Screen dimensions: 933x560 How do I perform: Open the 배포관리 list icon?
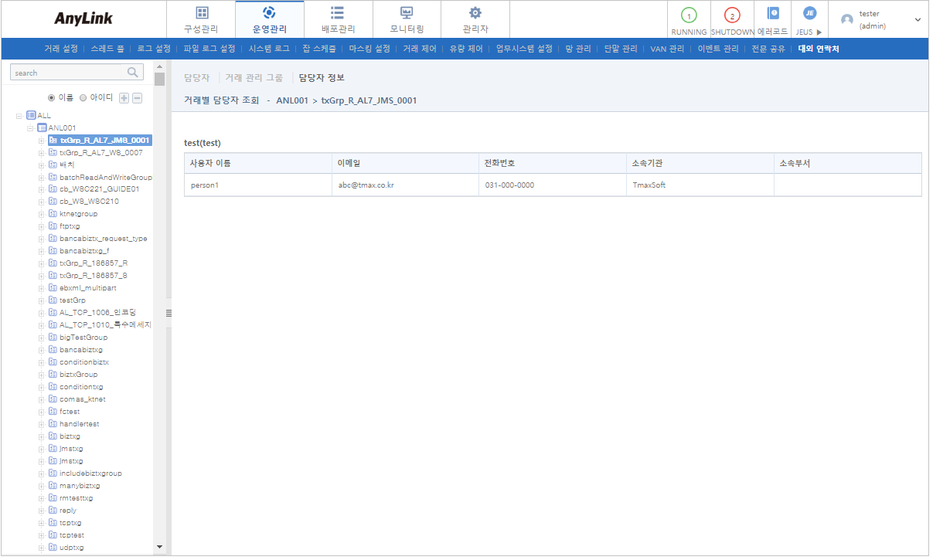[338, 13]
